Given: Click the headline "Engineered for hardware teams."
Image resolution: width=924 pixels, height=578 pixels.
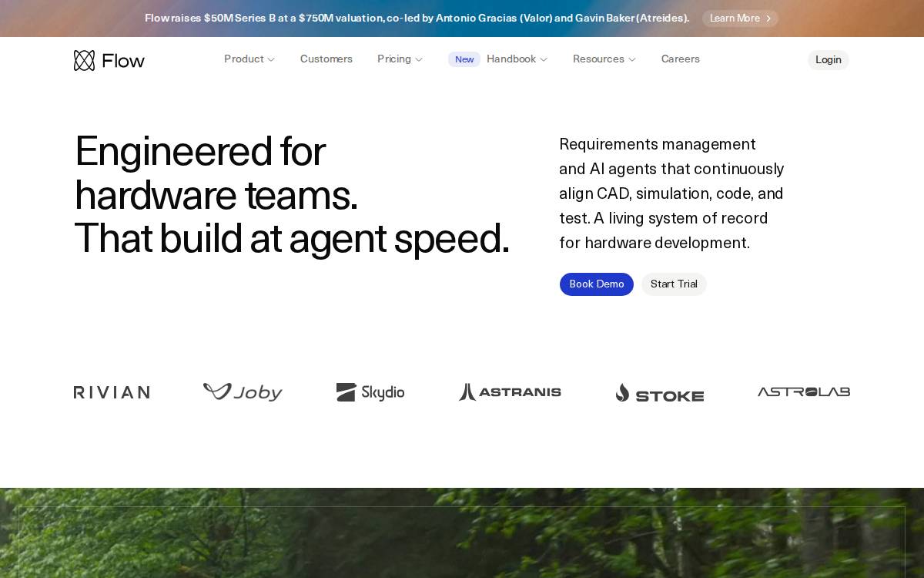Looking at the screenshot, I should coord(216,173).
